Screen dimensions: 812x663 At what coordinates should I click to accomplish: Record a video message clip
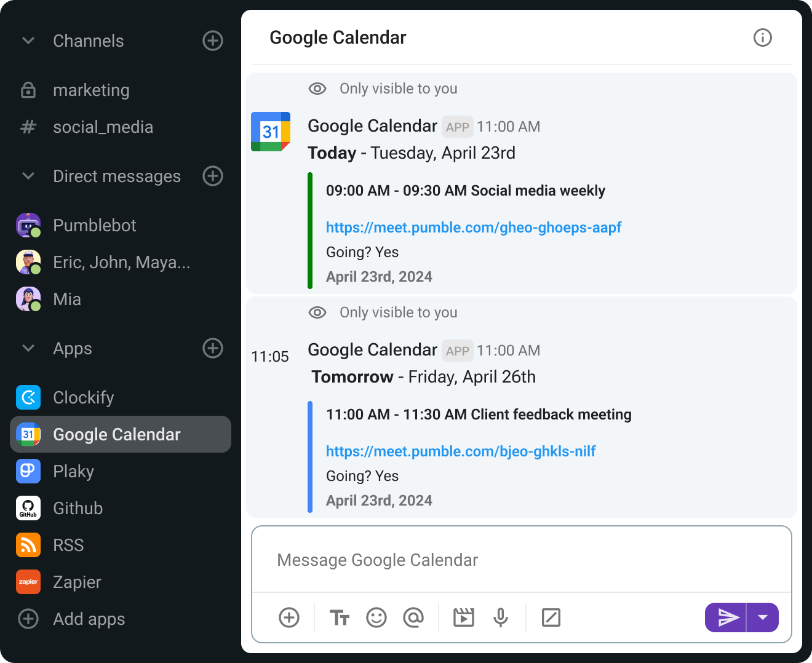coord(464,617)
